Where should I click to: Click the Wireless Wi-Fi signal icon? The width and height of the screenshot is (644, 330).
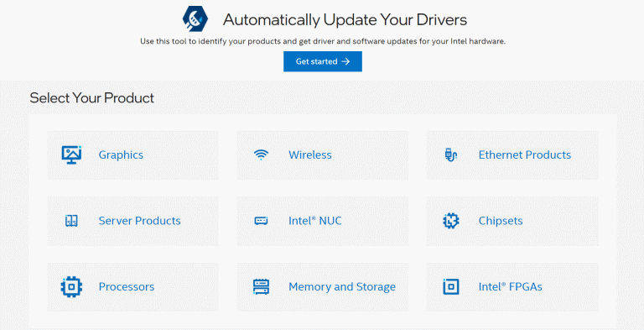pos(261,155)
